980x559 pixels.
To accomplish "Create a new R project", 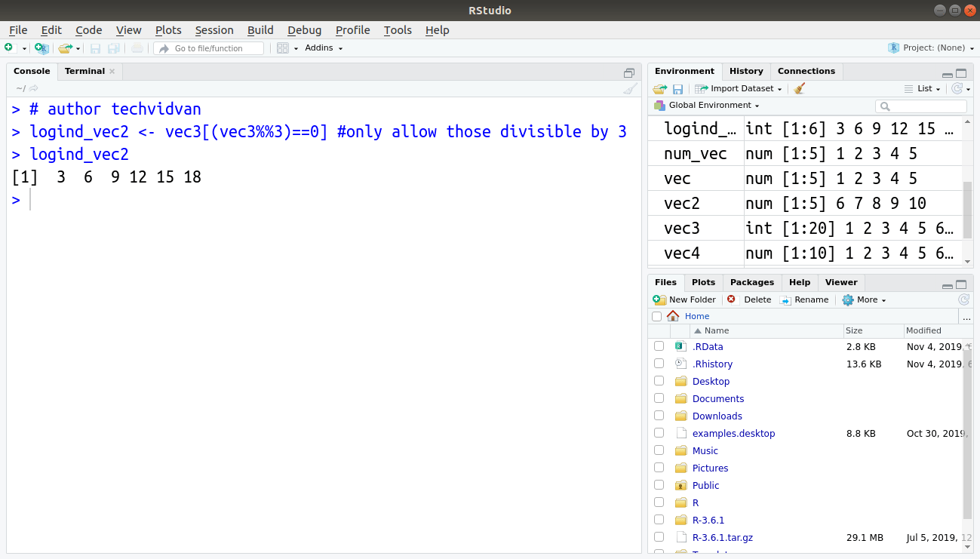I will coord(41,48).
